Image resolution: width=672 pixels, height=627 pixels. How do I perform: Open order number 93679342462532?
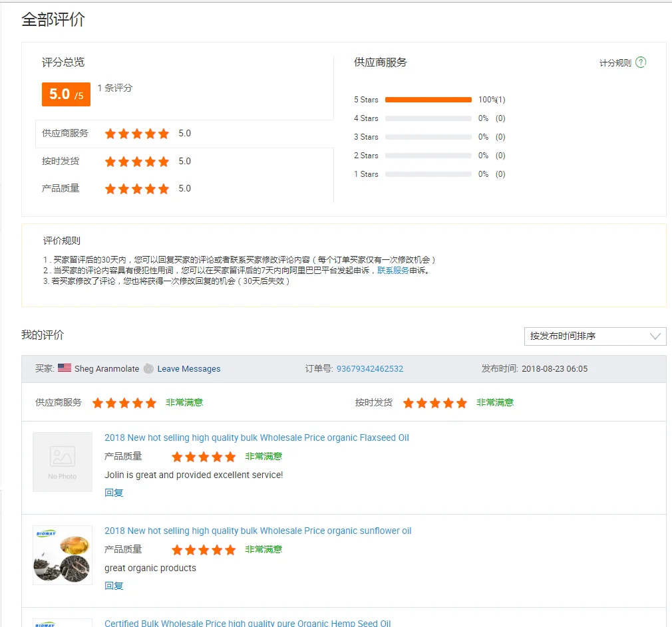tap(369, 369)
